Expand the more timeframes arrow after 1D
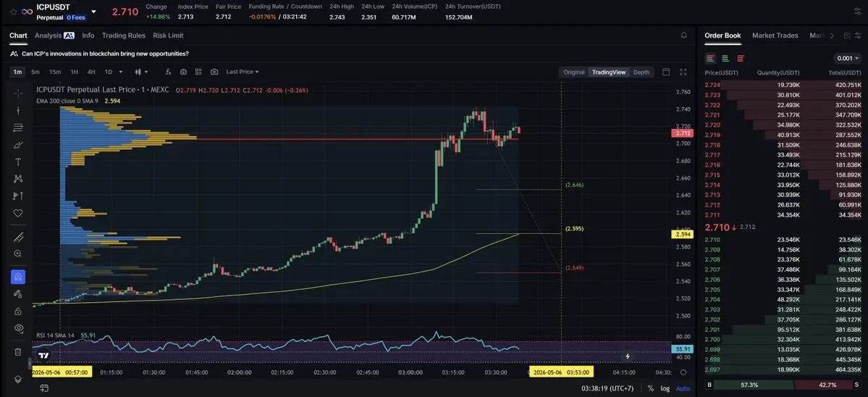The height and width of the screenshot is (397, 868). pos(121,72)
